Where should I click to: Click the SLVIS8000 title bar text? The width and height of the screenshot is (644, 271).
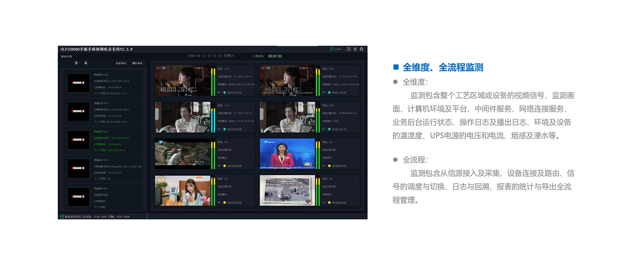pyautogui.click(x=97, y=49)
